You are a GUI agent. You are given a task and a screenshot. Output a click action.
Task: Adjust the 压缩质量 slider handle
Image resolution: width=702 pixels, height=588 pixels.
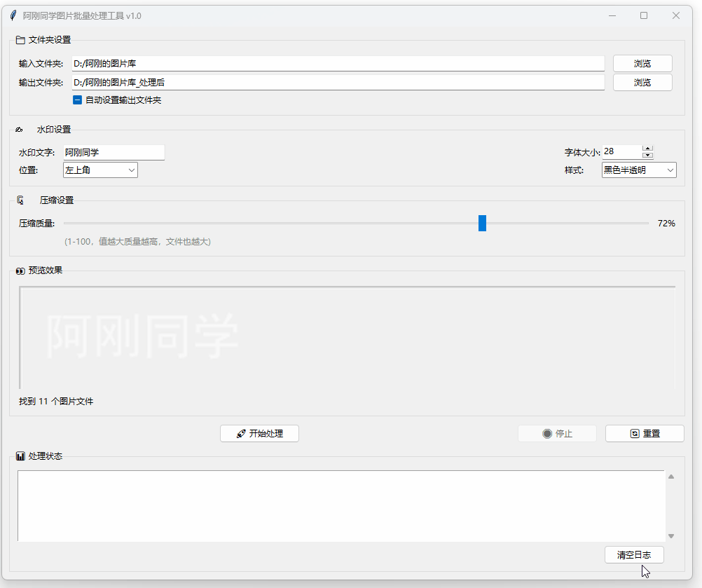[x=482, y=223]
